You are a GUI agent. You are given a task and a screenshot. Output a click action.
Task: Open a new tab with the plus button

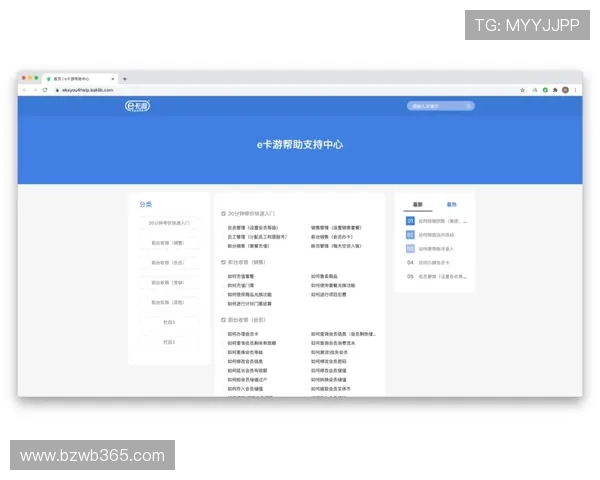pos(125,79)
